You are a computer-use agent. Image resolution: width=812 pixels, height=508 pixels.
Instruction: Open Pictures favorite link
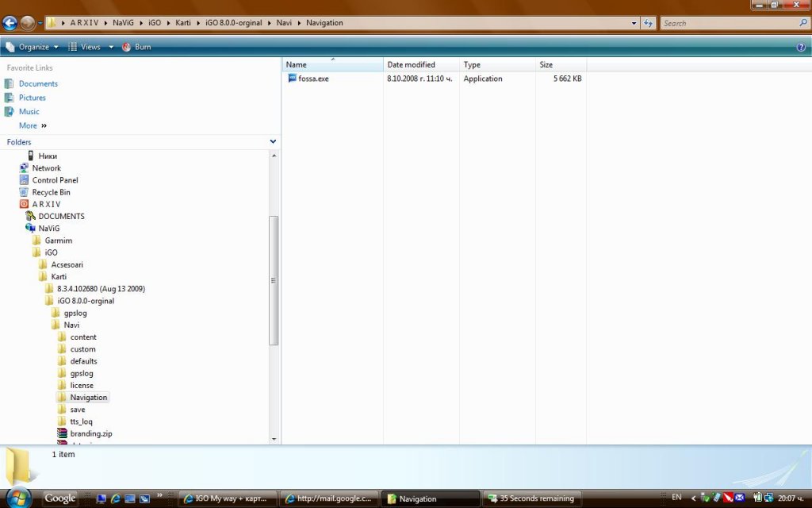[33, 98]
